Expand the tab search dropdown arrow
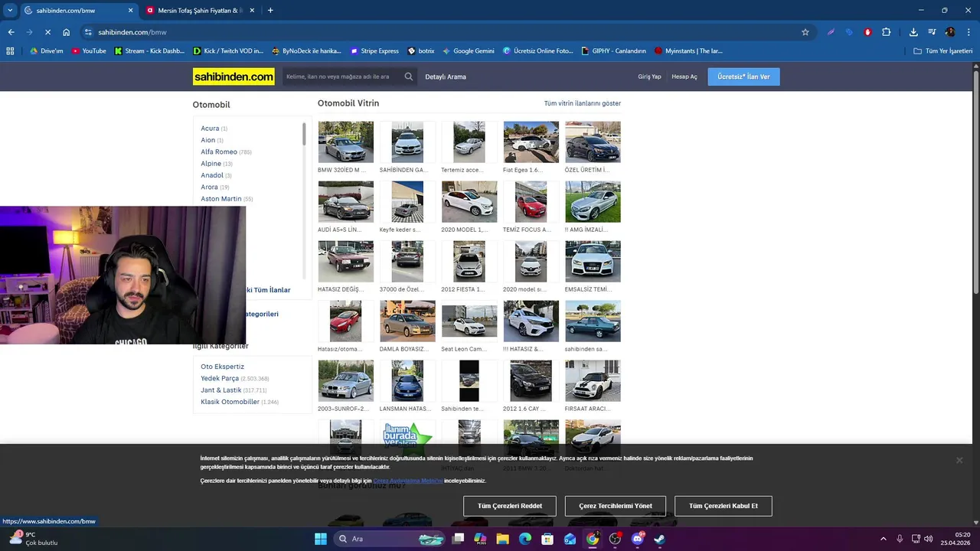 point(10,11)
